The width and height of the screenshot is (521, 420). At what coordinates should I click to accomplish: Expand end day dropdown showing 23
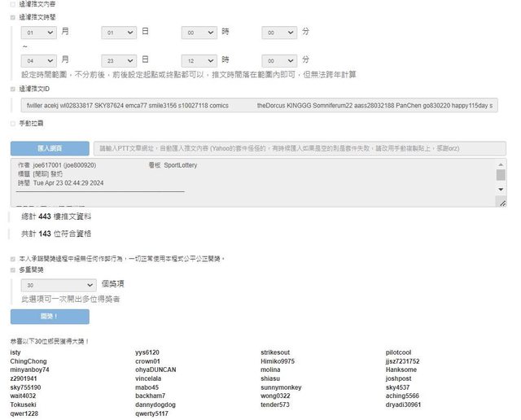point(119,60)
